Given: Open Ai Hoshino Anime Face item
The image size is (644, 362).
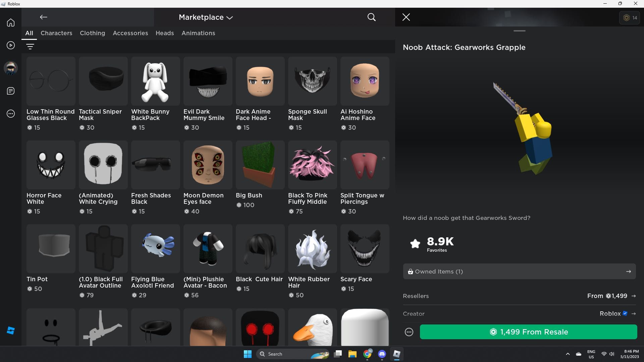Looking at the screenshot, I should pos(365,94).
